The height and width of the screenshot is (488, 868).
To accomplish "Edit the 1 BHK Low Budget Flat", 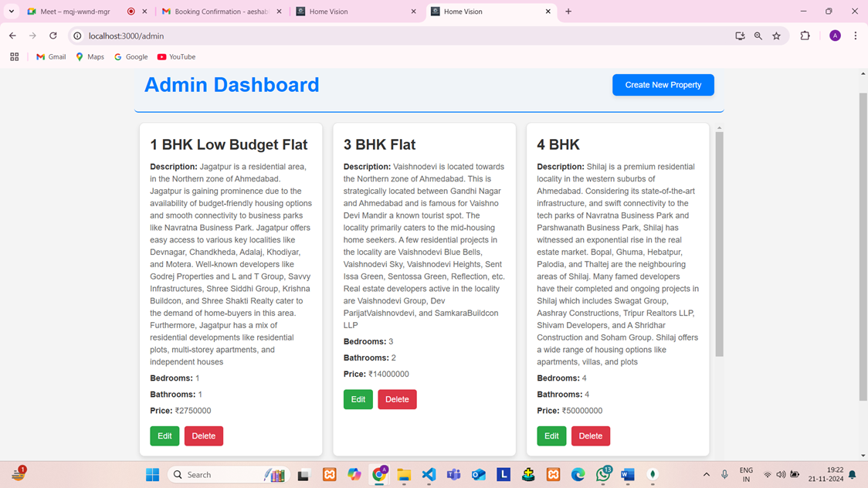I will (164, 435).
